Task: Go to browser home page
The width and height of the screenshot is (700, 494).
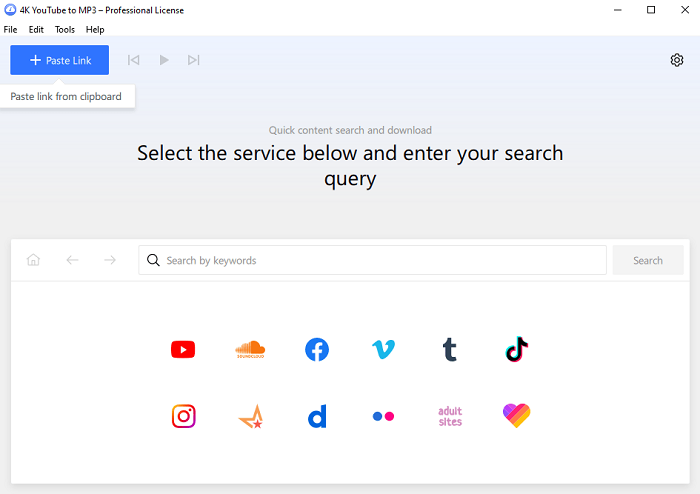Action: 34,260
